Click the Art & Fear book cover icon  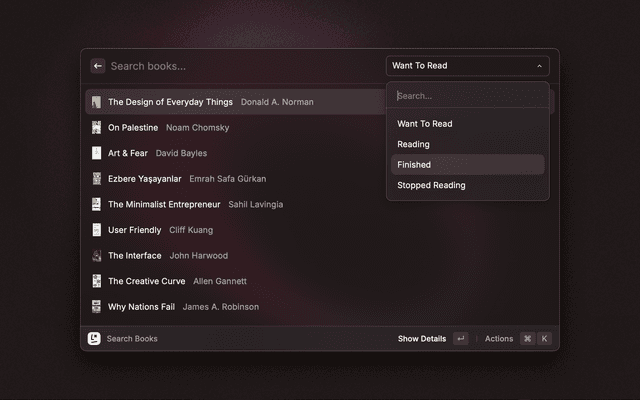point(97,153)
